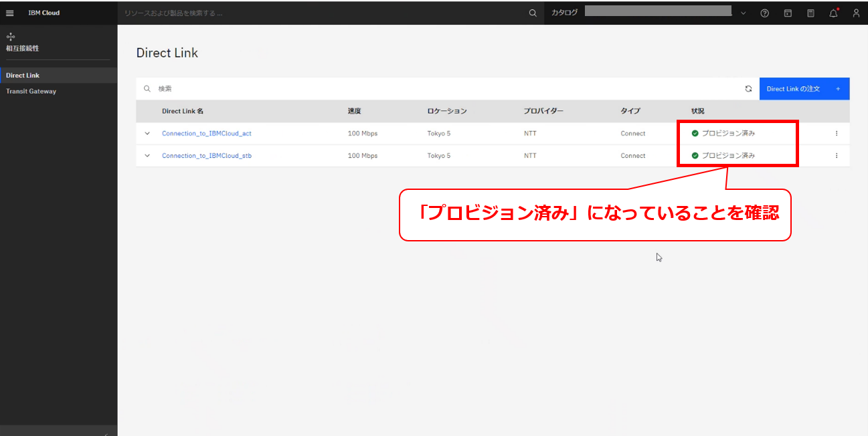The height and width of the screenshot is (436, 868).
Task: Expand the Connection_to_IBMCloud_act row
Action: [147, 133]
